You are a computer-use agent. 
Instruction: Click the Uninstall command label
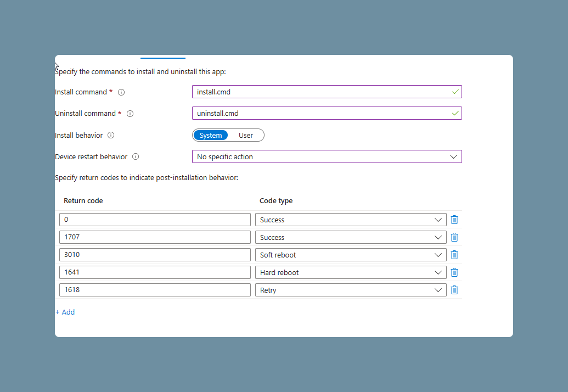coord(85,114)
